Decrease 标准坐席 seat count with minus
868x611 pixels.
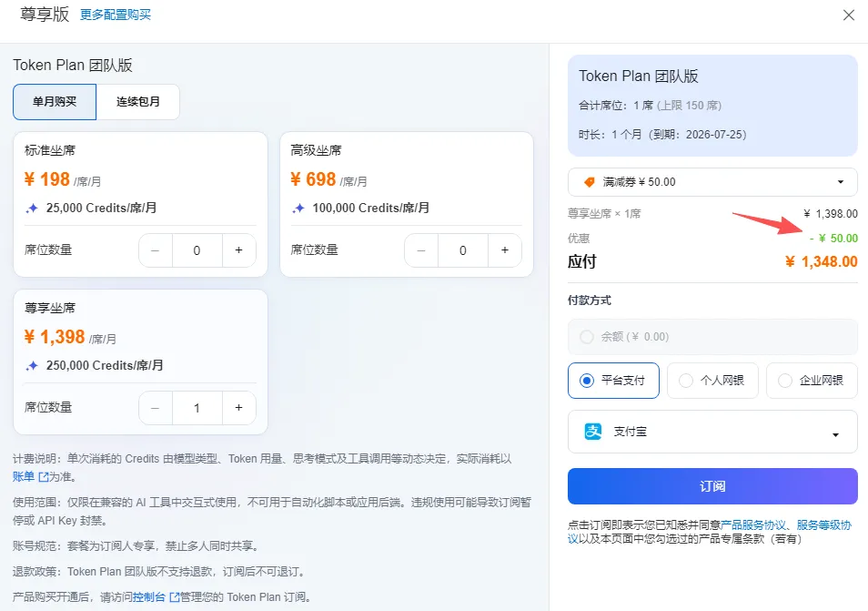click(x=156, y=250)
